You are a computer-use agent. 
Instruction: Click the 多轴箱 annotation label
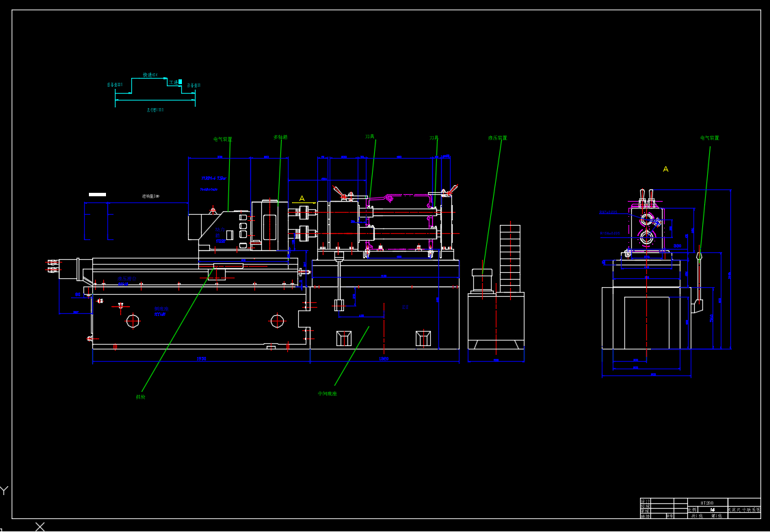(280, 137)
